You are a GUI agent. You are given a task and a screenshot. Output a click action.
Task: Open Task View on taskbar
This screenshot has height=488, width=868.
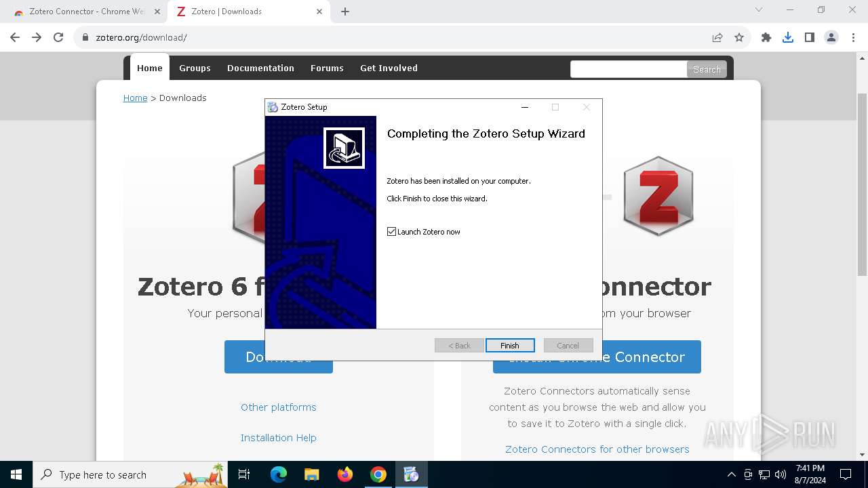click(244, 474)
